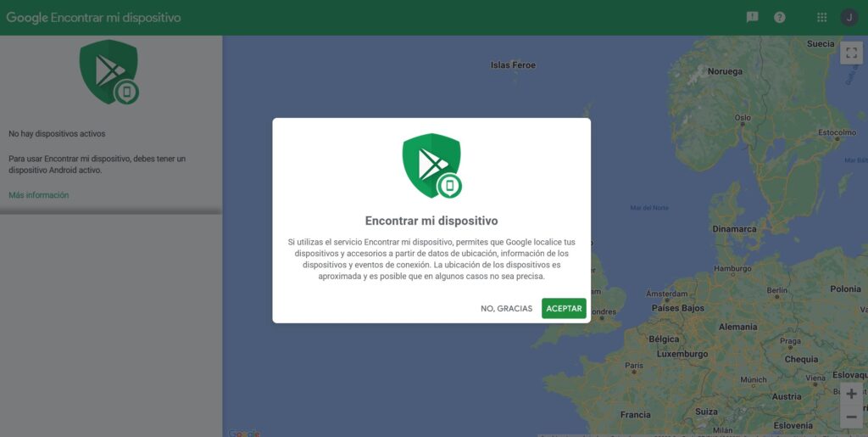Image resolution: width=868 pixels, height=437 pixels.
Task: Click the Países Bajos map label
Action: [678, 308]
